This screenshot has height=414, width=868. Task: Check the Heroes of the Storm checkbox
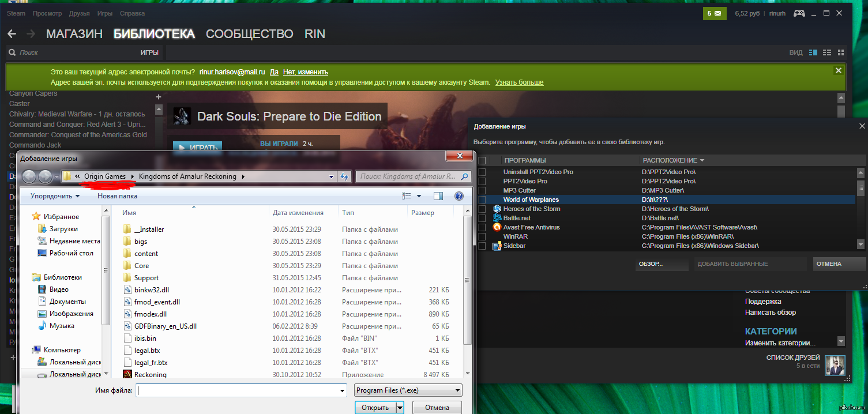[x=482, y=209]
